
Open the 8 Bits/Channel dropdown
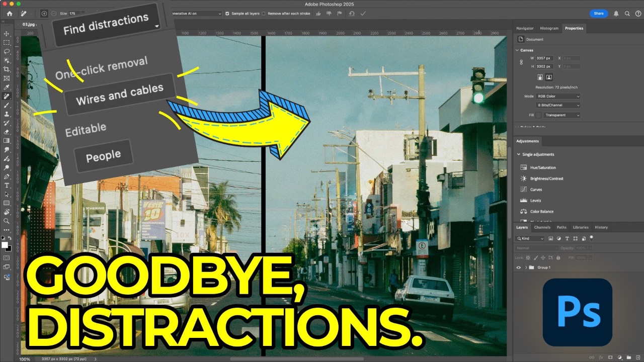point(558,105)
